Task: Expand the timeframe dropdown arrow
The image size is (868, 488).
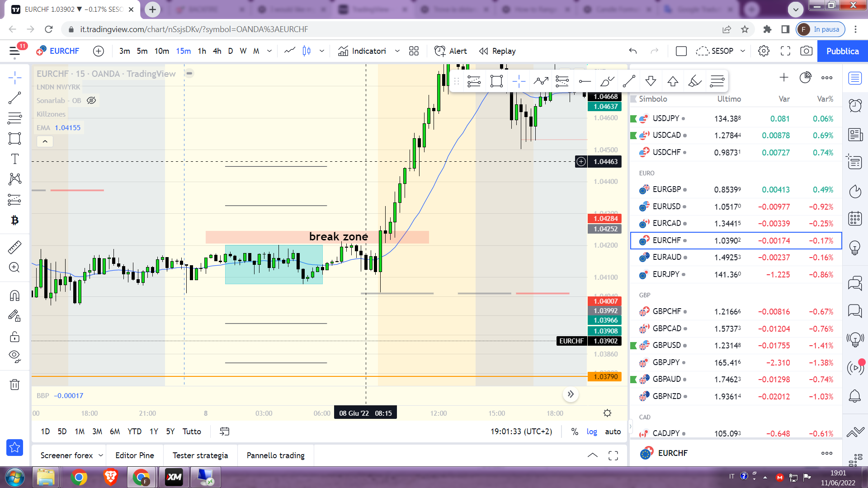Action: click(269, 51)
